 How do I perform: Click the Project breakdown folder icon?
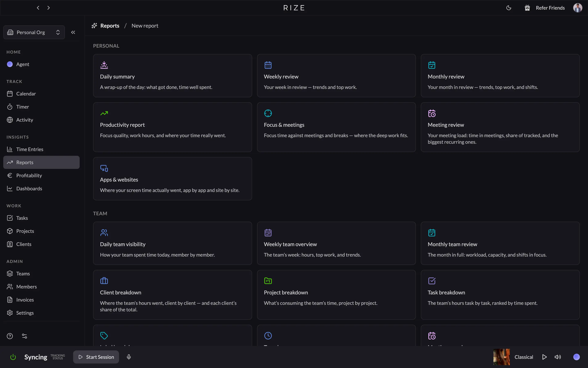point(268,281)
